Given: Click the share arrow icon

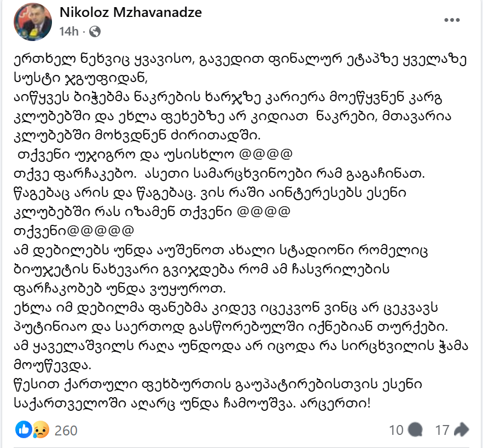Looking at the screenshot, I should [x=461, y=430].
